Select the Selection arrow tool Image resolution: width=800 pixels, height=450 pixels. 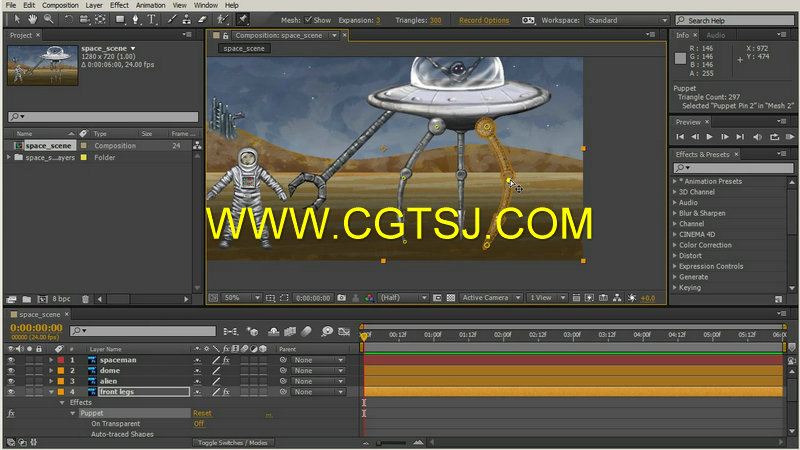17,19
